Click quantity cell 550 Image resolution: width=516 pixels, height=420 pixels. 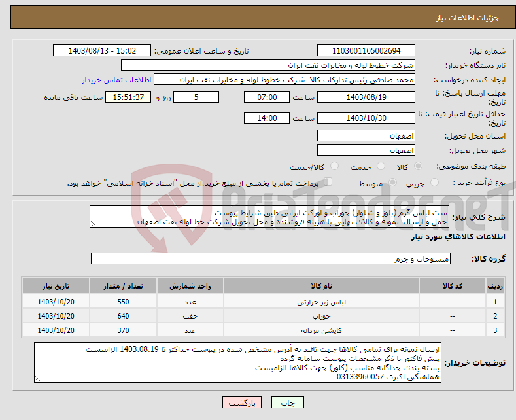[x=123, y=302]
